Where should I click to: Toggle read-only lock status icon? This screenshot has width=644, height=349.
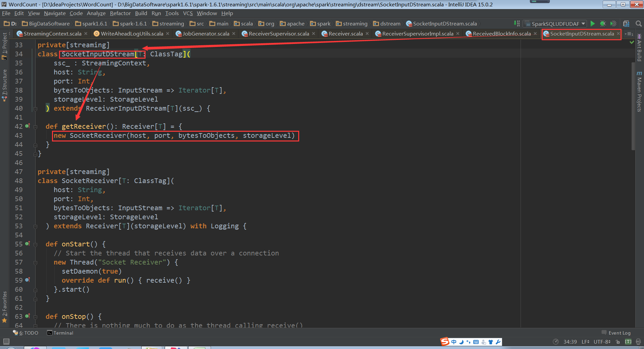pyautogui.click(x=618, y=342)
